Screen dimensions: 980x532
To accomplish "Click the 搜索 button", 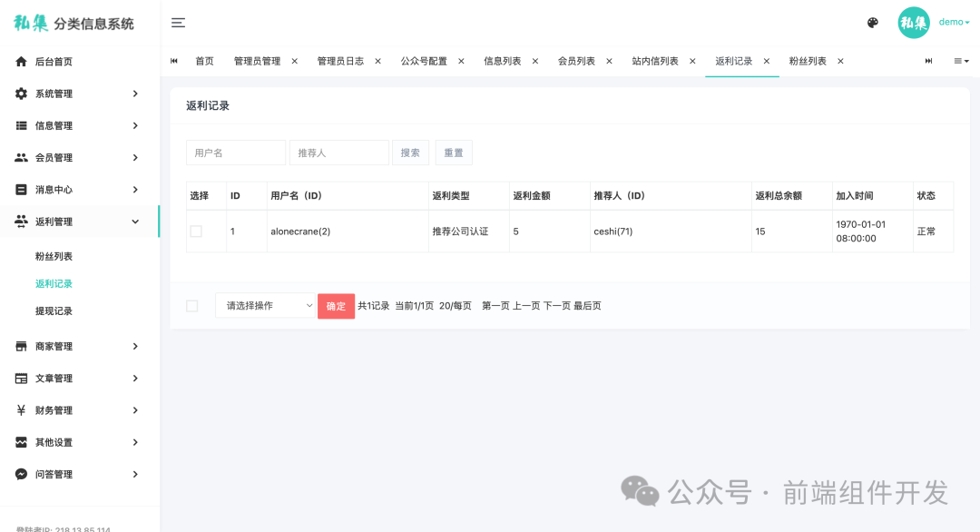I will coord(410,153).
